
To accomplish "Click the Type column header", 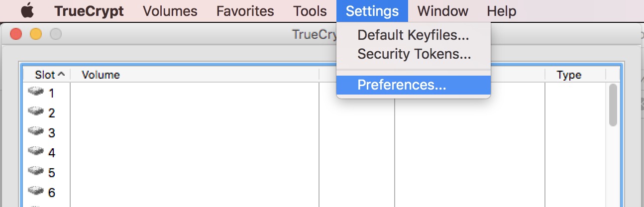I will coord(569,75).
